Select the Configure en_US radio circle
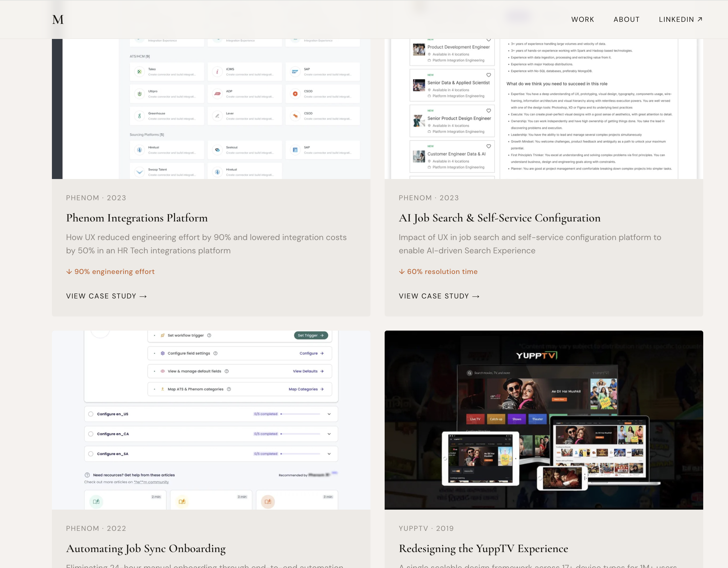This screenshot has width=728, height=568. (x=91, y=414)
